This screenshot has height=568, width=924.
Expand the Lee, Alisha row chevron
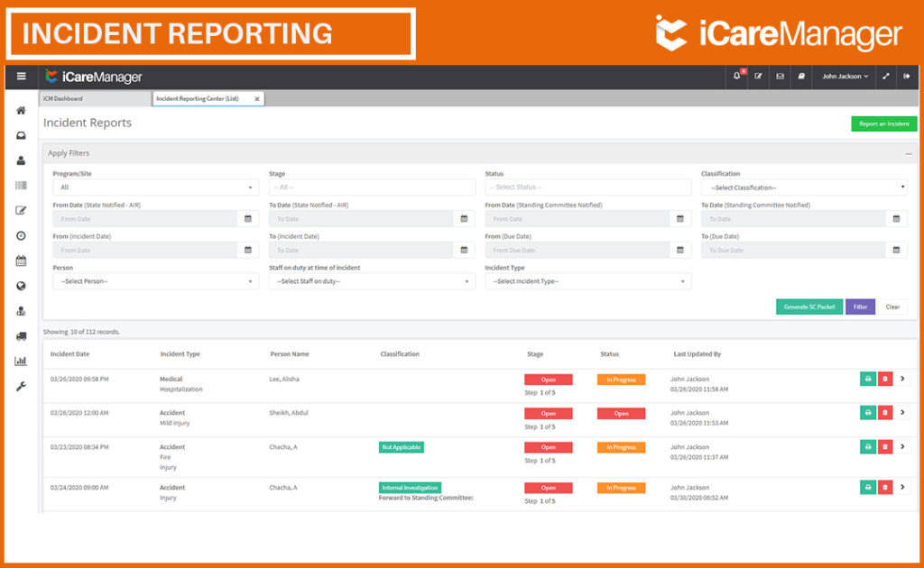(x=902, y=379)
